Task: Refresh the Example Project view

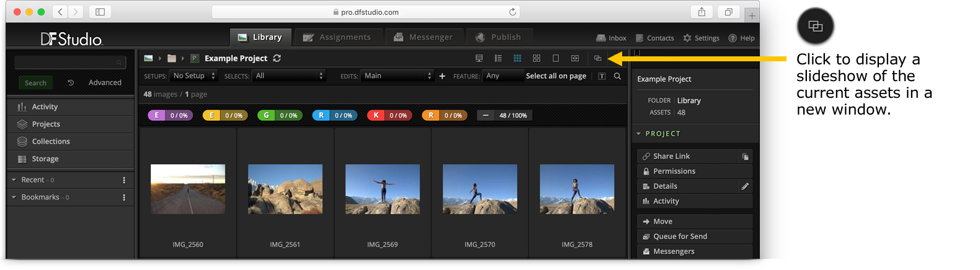Action: (277, 58)
